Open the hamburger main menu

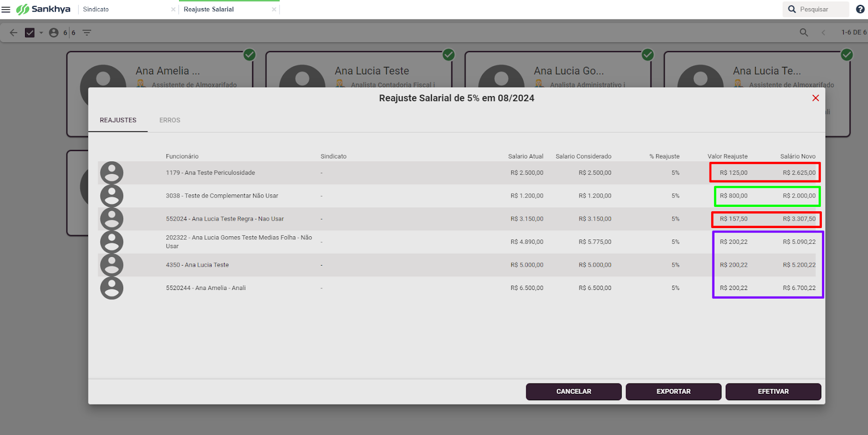pyautogui.click(x=6, y=9)
